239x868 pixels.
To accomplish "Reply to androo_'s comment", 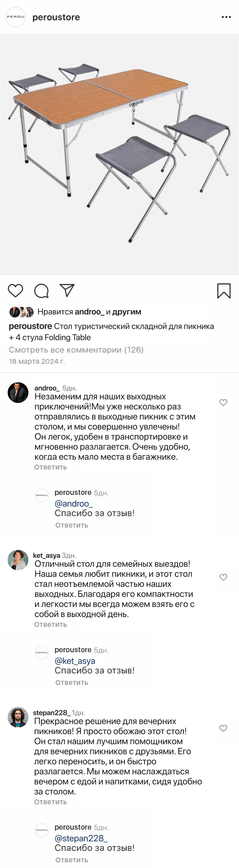I will (x=50, y=467).
